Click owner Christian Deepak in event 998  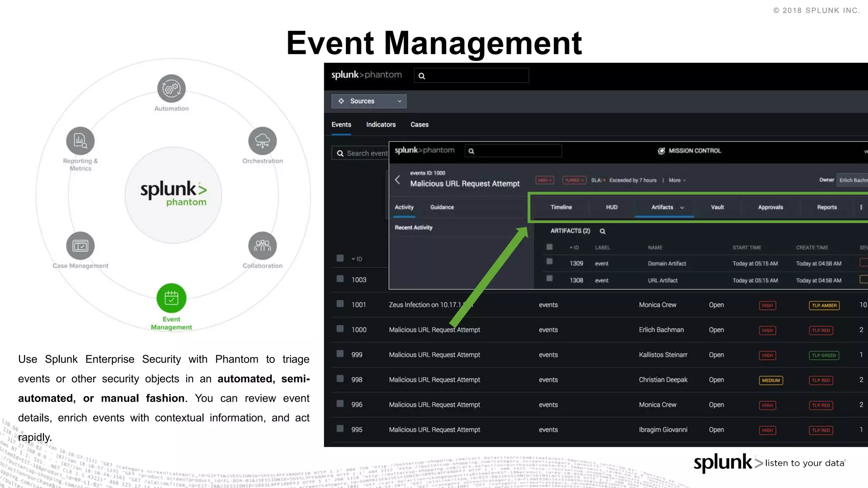click(663, 380)
